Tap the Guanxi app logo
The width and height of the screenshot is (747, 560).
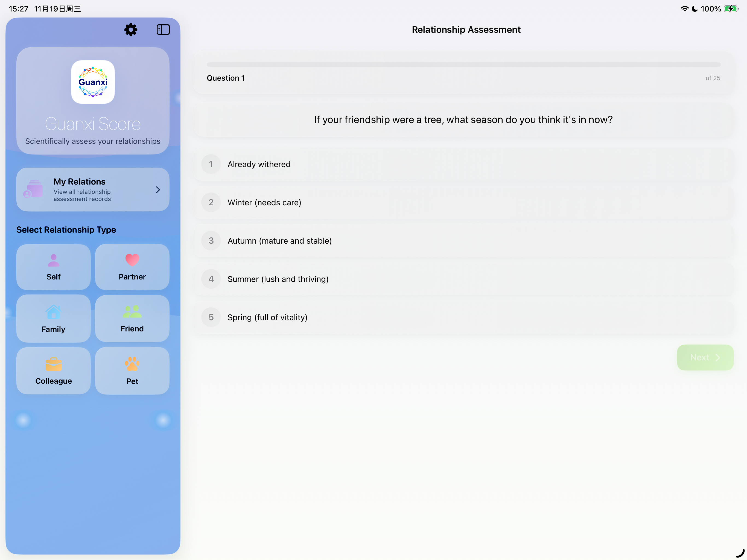[x=93, y=82]
